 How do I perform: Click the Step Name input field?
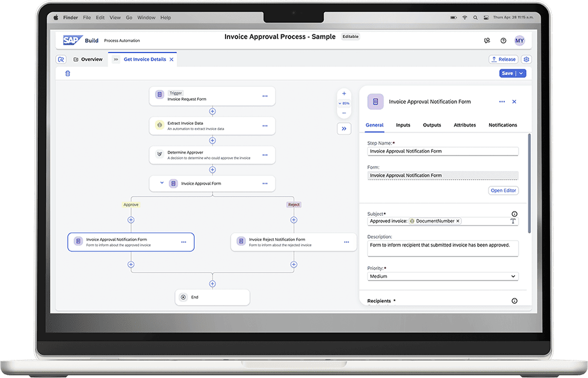point(443,151)
